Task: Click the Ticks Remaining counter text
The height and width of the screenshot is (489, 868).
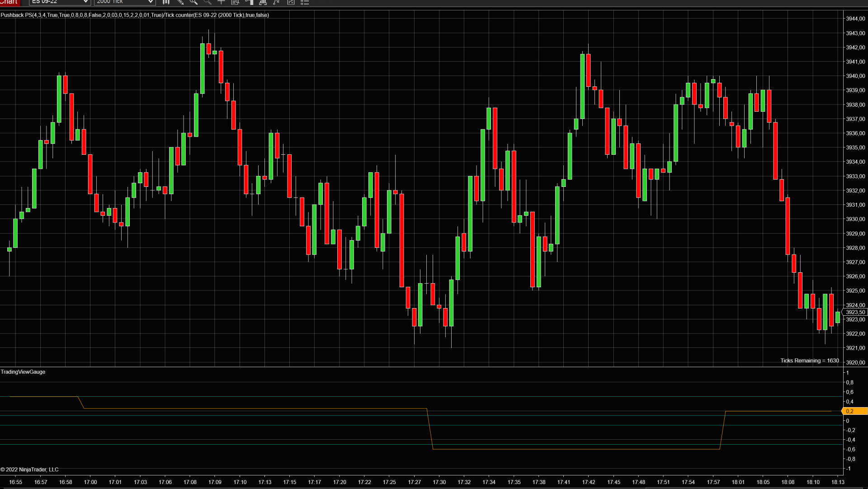Action: click(x=809, y=361)
